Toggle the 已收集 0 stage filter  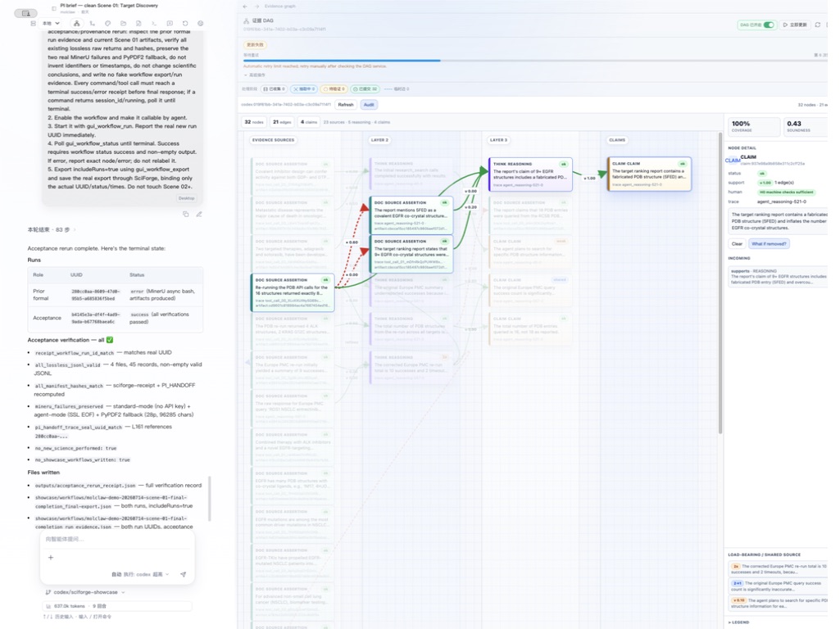(x=274, y=89)
